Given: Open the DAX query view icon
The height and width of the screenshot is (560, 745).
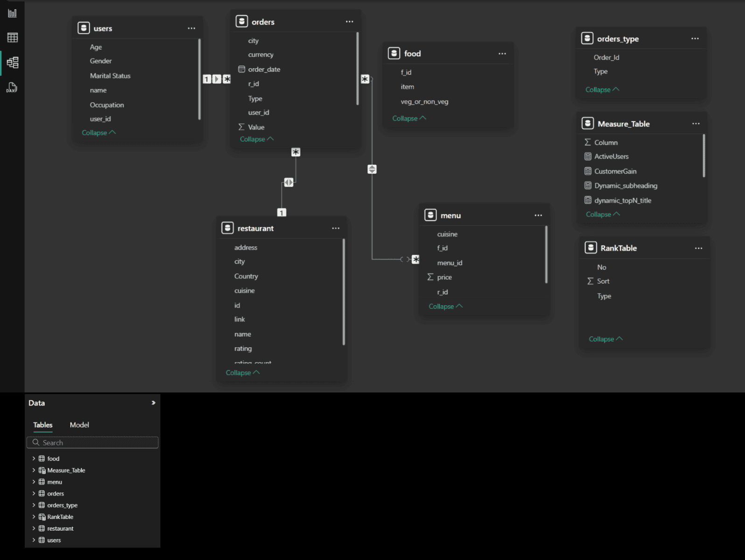Looking at the screenshot, I should pos(12,87).
